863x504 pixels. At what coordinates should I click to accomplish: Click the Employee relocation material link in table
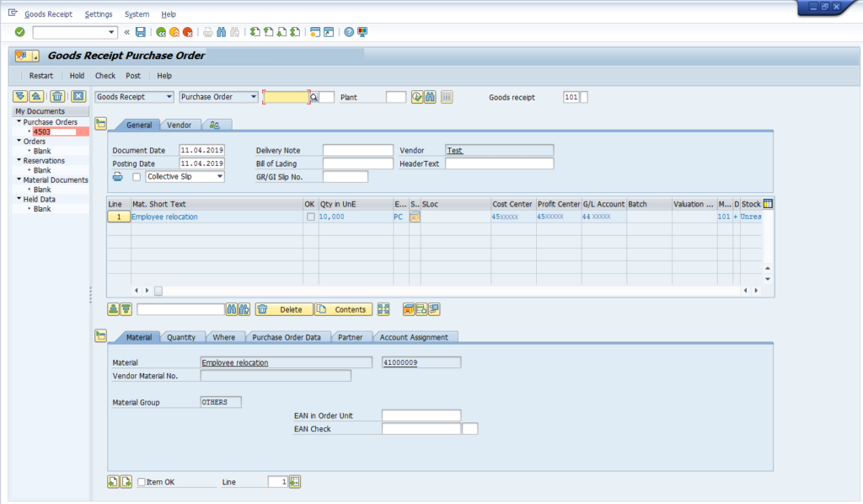click(x=164, y=217)
